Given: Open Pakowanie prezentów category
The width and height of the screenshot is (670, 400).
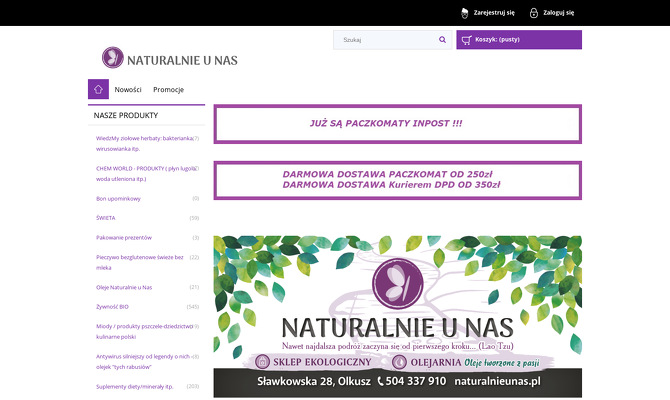Looking at the screenshot, I should click(124, 238).
